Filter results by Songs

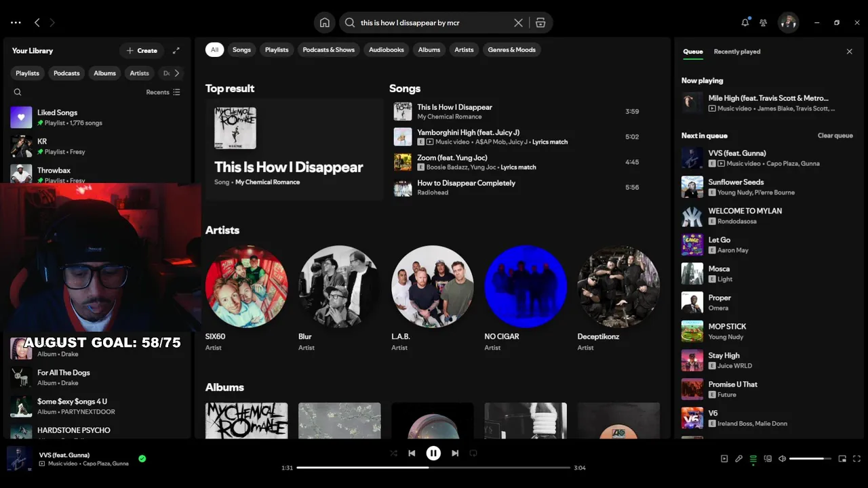pos(241,49)
